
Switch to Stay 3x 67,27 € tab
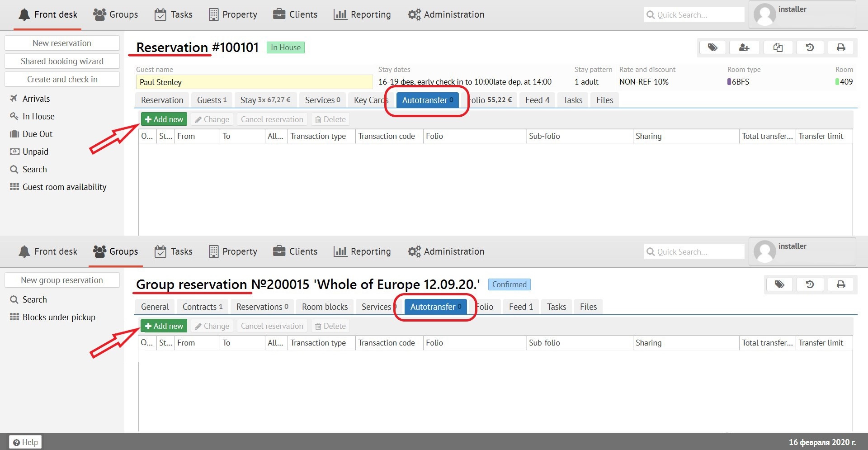[265, 100]
